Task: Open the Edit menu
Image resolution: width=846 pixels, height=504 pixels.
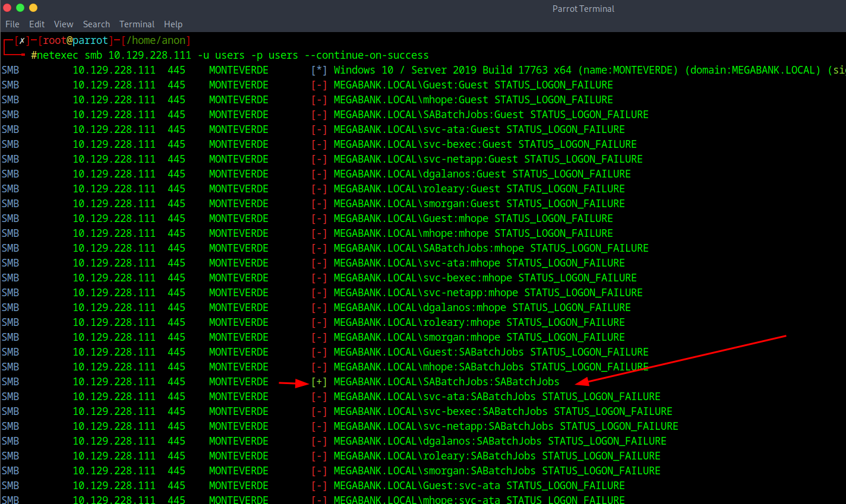Action: coord(37,24)
